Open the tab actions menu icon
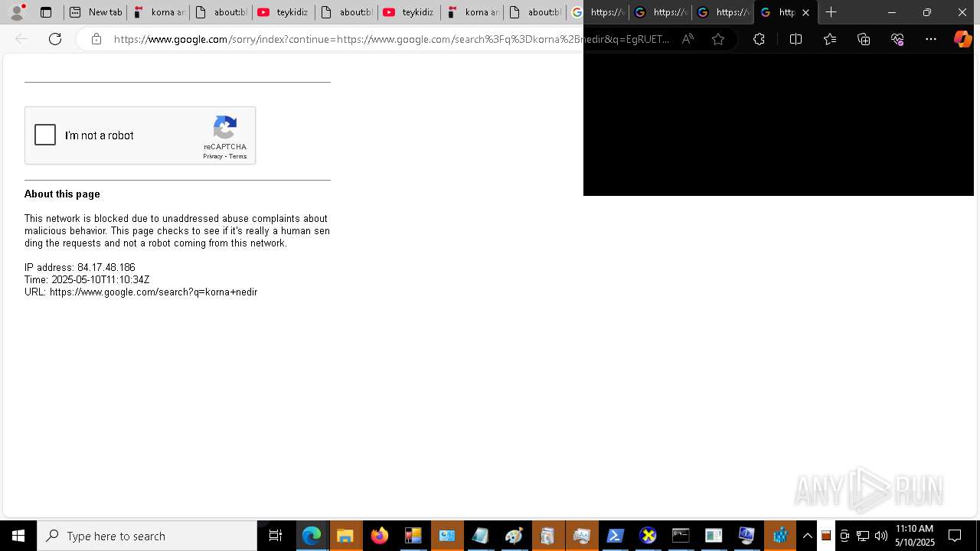This screenshot has height=551, width=980. click(x=46, y=12)
